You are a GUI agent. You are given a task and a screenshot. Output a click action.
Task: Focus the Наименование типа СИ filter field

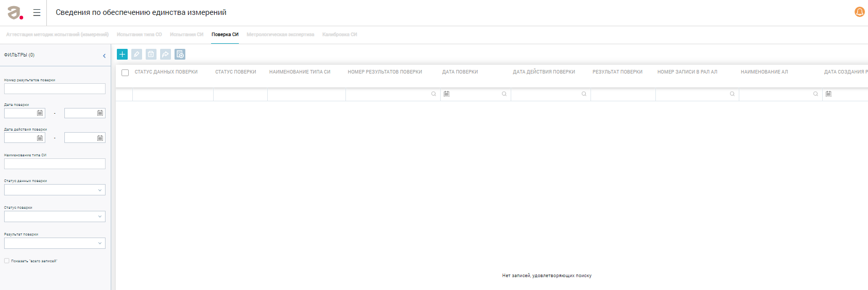(x=55, y=164)
